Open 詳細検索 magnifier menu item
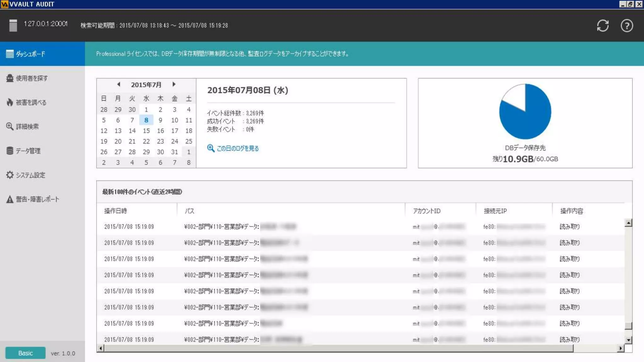644x362 pixels. pos(10,126)
